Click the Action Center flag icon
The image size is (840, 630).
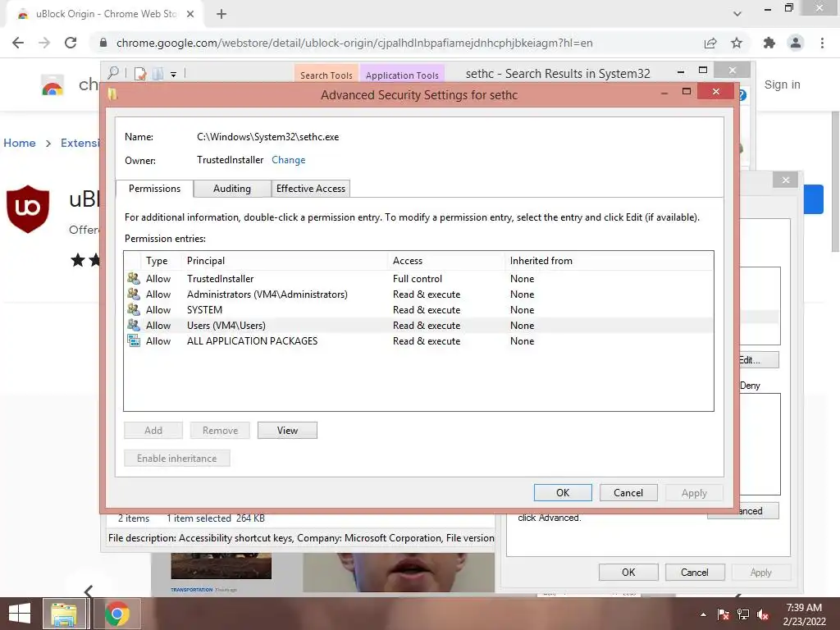724,614
